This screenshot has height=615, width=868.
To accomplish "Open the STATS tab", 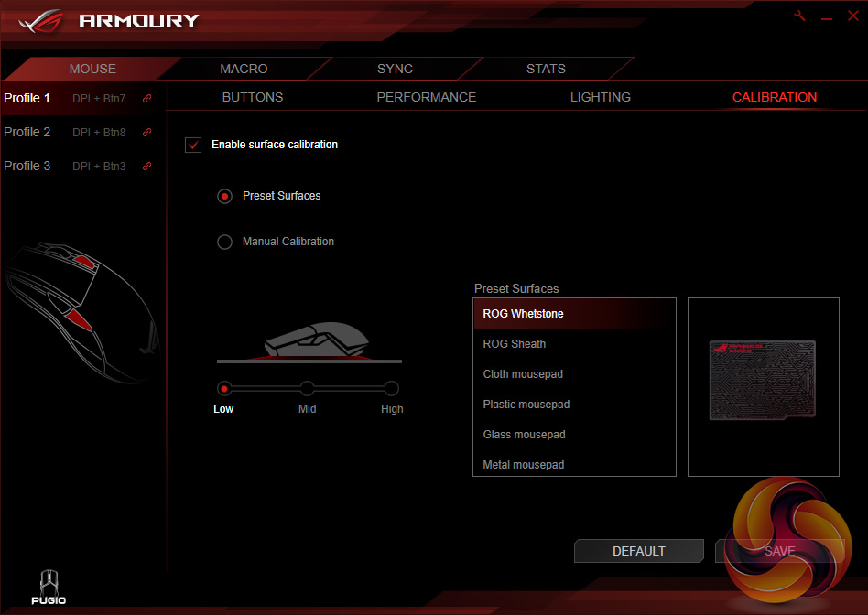I will coord(546,69).
